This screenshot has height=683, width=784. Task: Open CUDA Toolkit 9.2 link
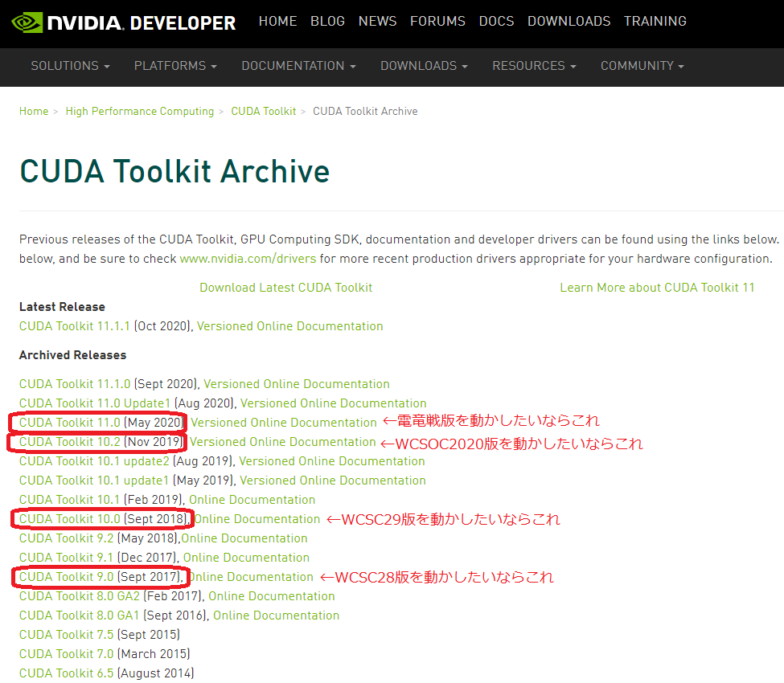click(x=67, y=538)
